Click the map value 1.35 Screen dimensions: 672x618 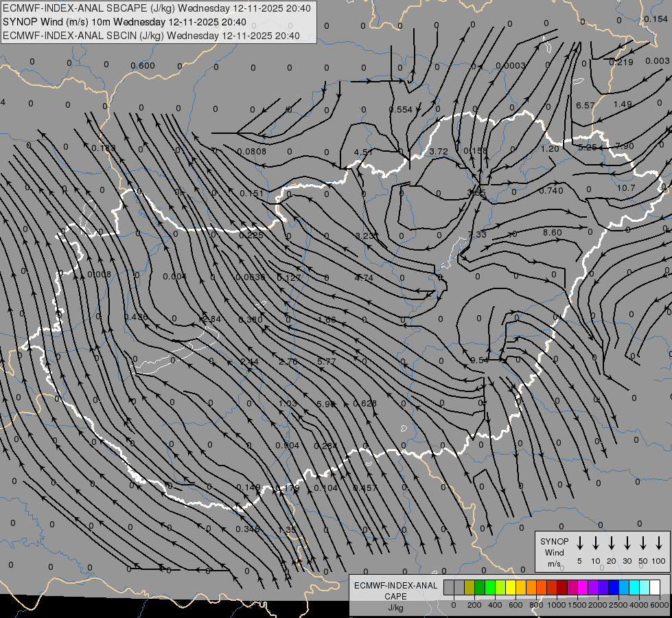(x=287, y=530)
